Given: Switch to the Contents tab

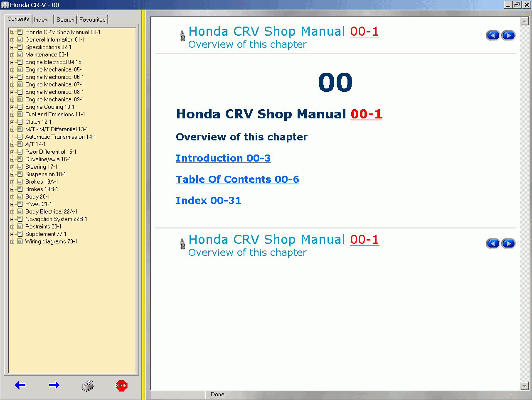Looking at the screenshot, I should [18, 19].
